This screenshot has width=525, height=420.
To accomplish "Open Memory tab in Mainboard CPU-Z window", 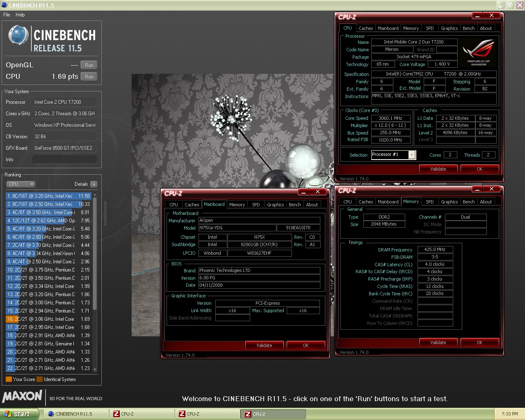I will (237, 205).
